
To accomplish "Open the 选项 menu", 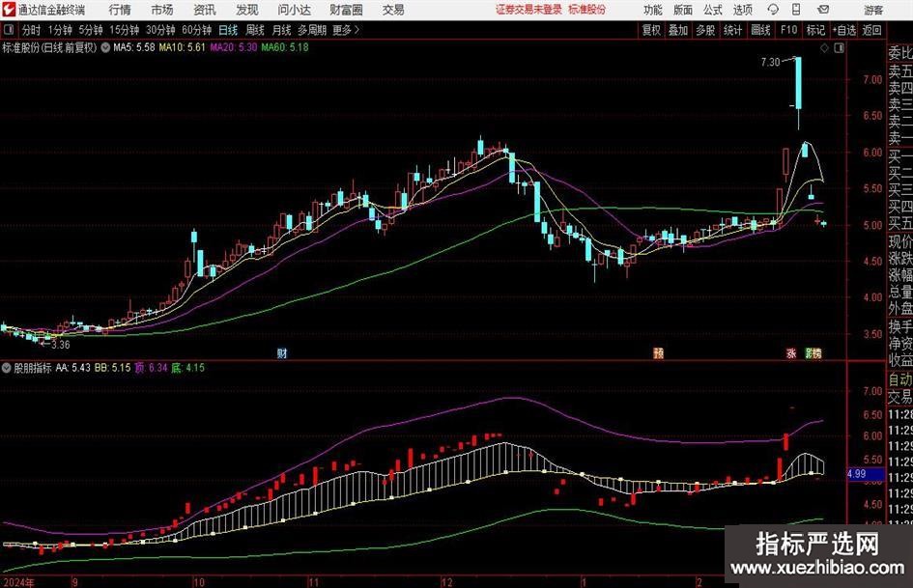I will pos(742,10).
